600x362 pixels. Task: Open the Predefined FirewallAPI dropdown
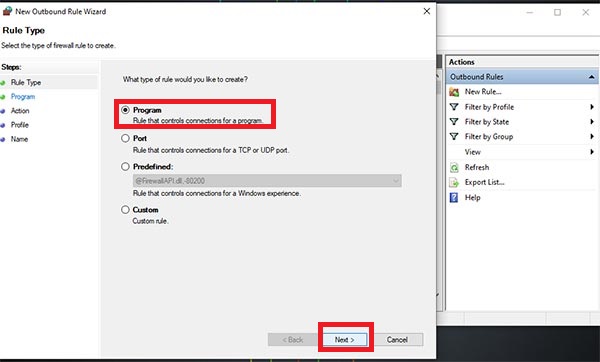(267, 181)
